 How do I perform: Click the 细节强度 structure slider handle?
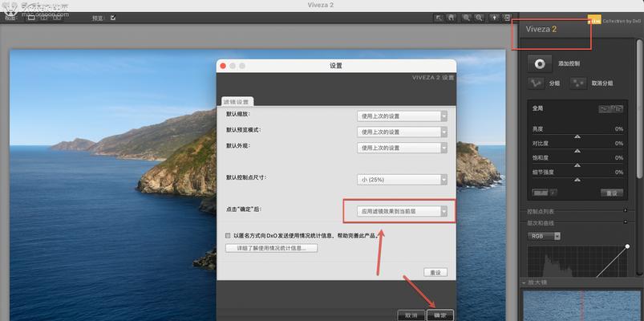tap(577, 180)
